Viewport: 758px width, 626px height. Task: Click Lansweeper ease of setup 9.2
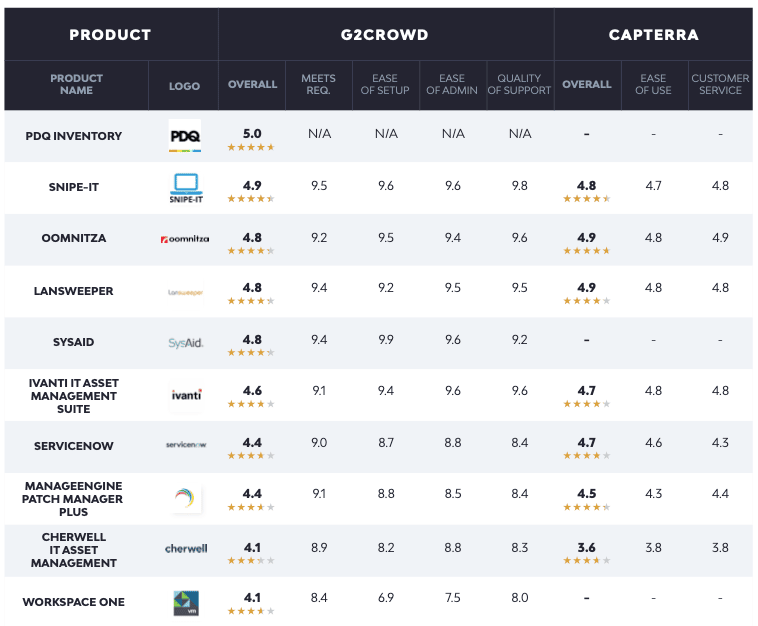pos(386,288)
